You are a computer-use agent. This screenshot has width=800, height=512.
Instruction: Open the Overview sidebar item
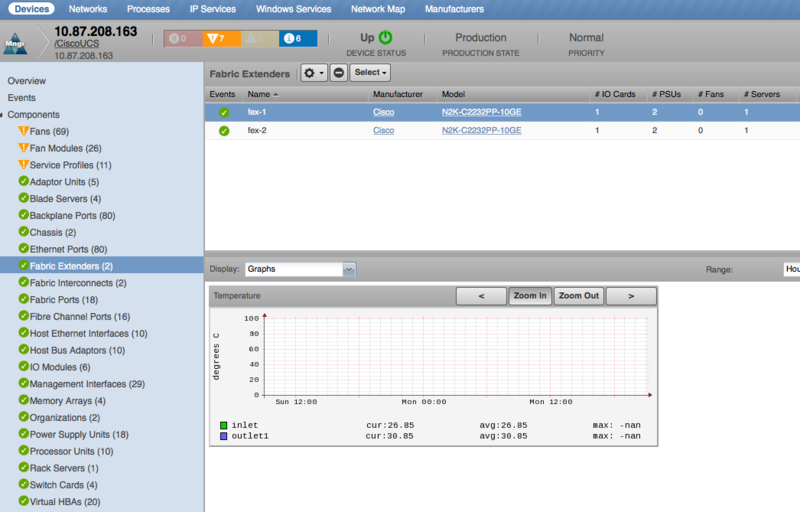27,81
